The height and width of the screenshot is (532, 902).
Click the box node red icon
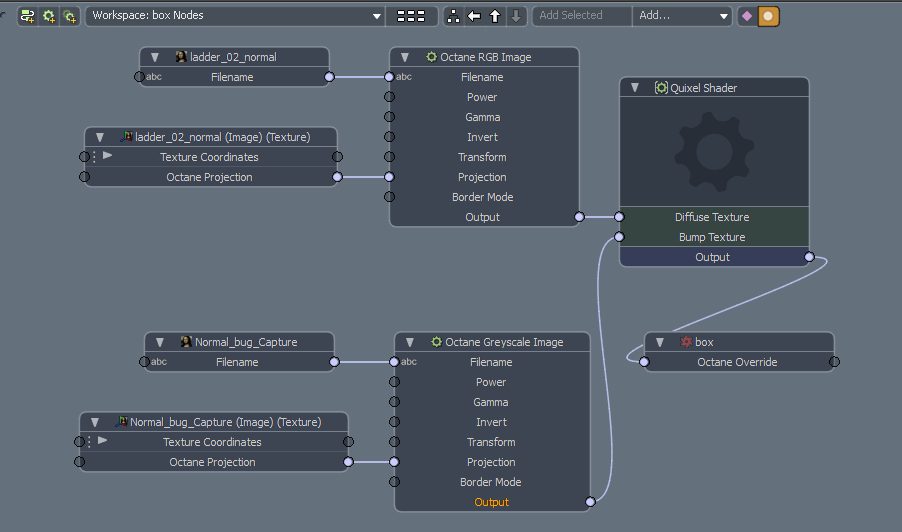tap(686, 342)
